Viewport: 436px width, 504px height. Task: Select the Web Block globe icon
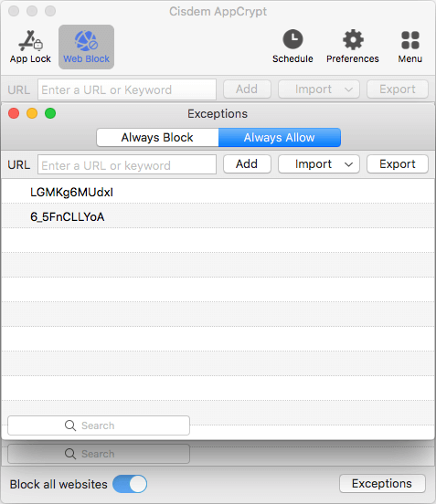tap(86, 41)
